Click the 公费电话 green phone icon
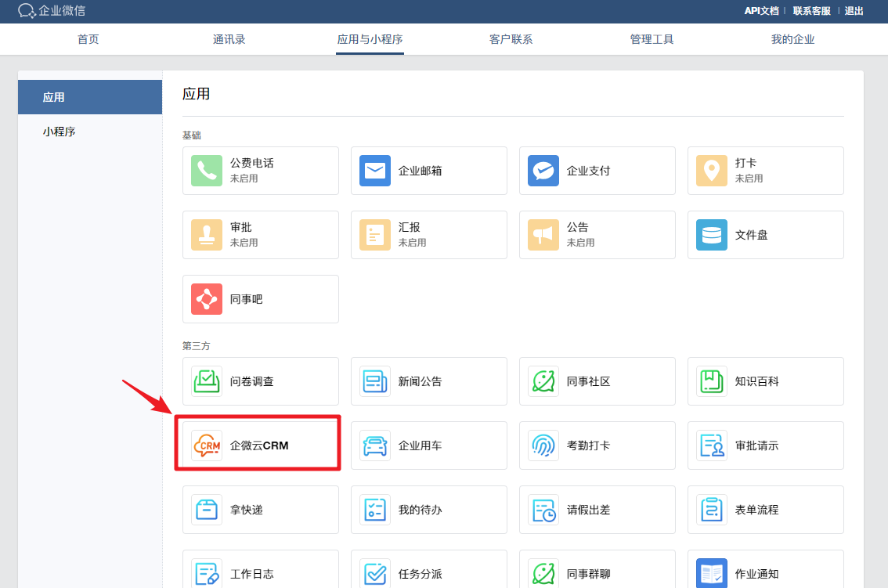The height and width of the screenshot is (588, 888). (x=207, y=171)
